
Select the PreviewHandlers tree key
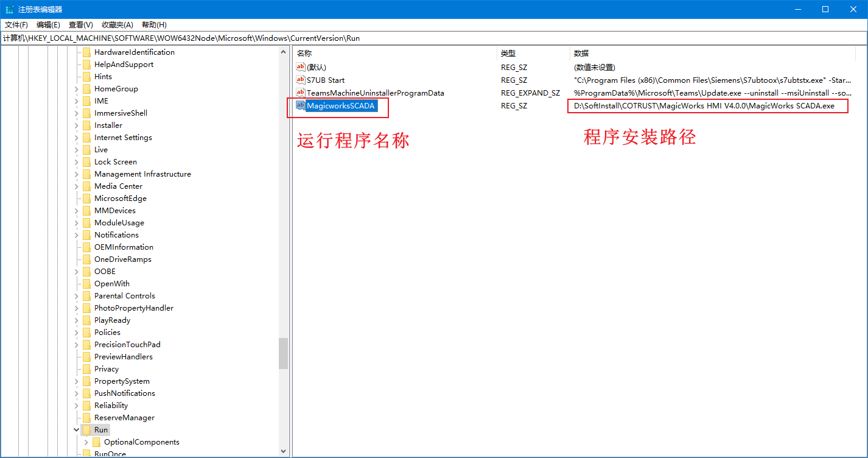click(124, 357)
